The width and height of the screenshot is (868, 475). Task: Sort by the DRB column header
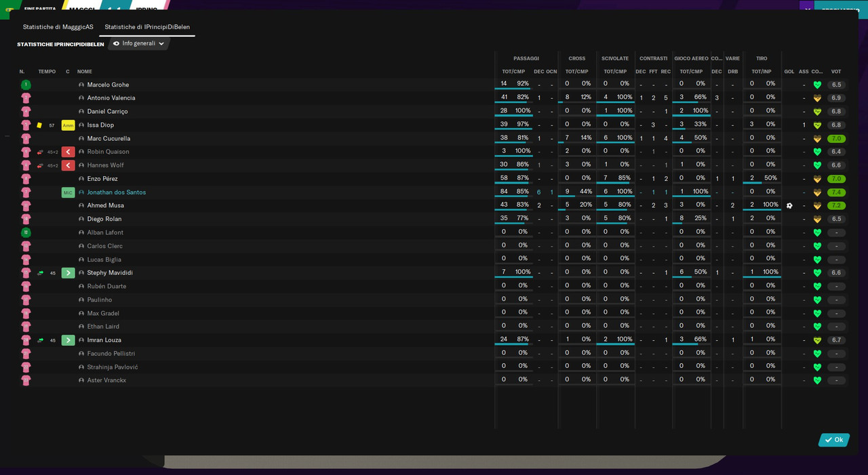[x=733, y=72]
